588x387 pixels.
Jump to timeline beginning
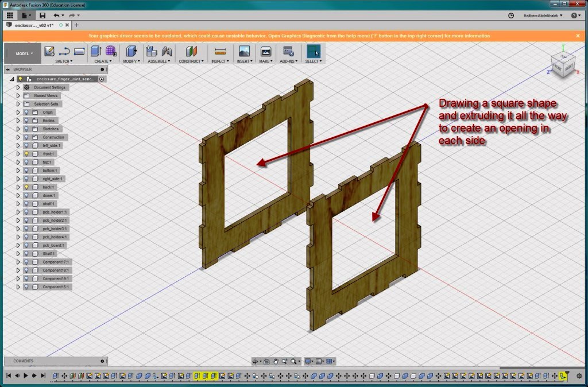[x=8, y=376]
